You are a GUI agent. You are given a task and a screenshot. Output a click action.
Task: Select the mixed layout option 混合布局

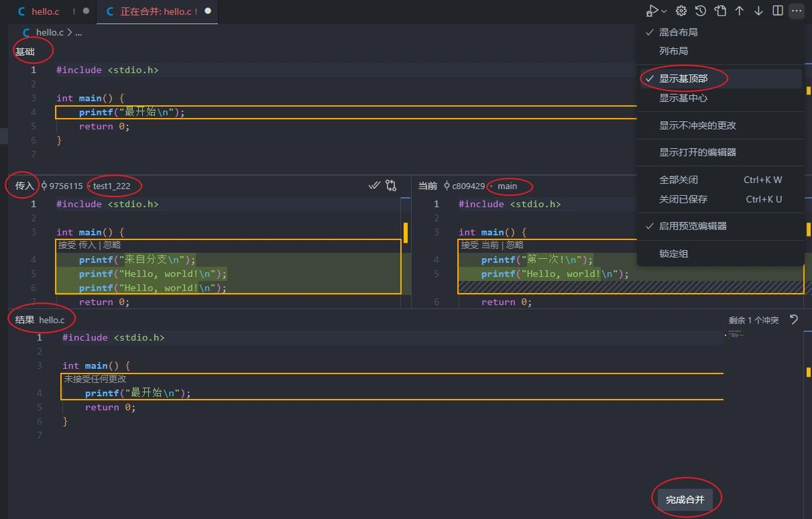(721, 32)
